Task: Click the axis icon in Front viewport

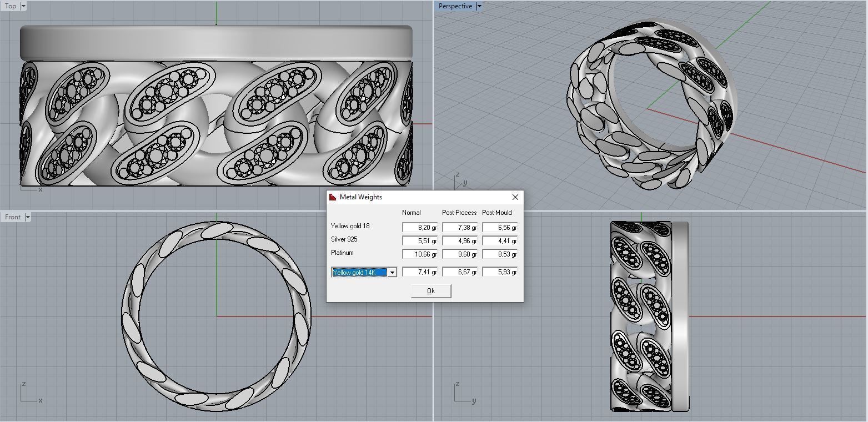Action: (x=31, y=393)
